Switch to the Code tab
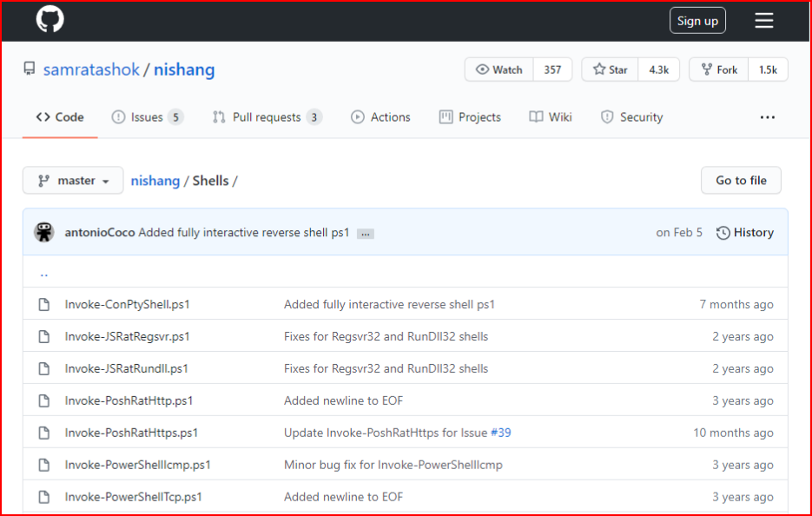The image size is (812, 516). tap(60, 117)
